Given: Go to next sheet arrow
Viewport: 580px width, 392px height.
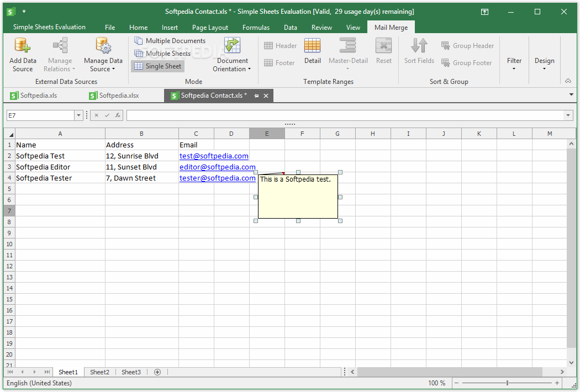Looking at the screenshot, I should [34, 372].
